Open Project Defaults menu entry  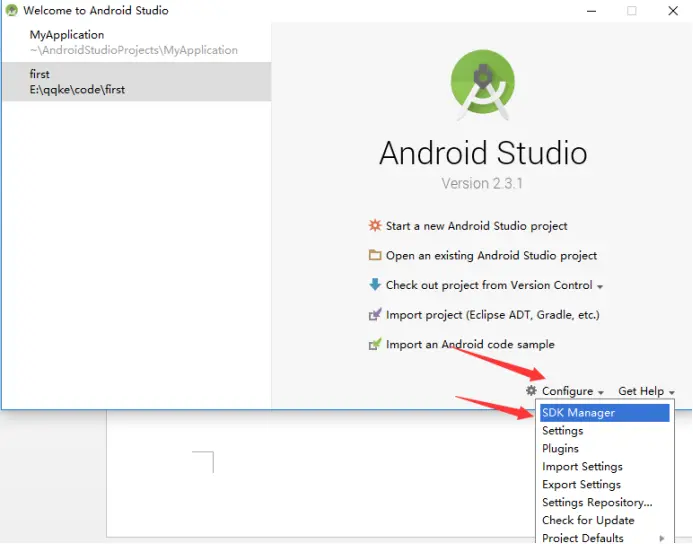(604, 537)
